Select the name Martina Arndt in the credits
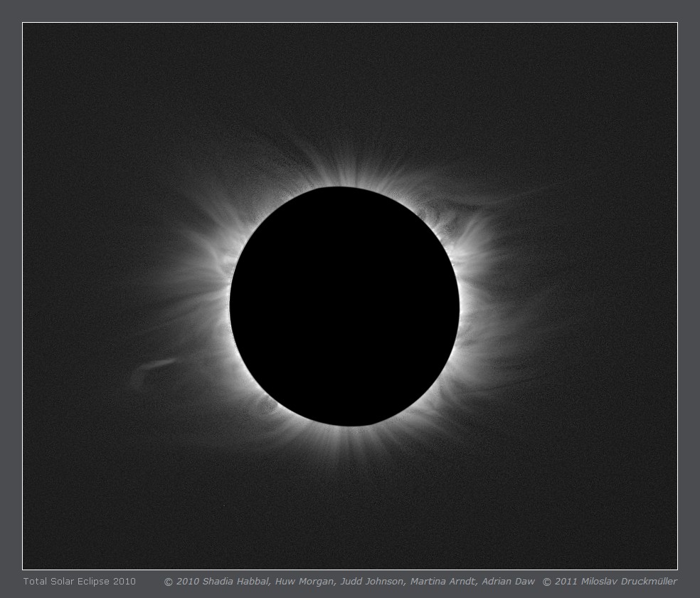The image size is (700, 598). click(x=443, y=582)
